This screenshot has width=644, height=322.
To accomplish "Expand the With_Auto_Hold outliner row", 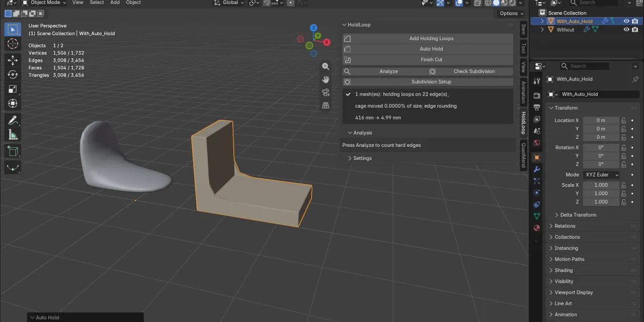I will coord(542,21).
